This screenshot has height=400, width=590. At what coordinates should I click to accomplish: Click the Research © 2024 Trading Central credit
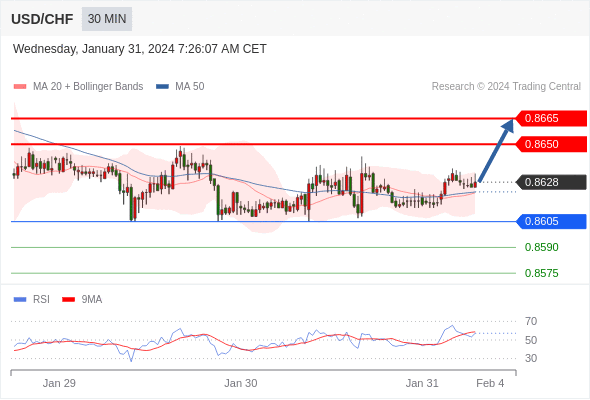[506, 87]
